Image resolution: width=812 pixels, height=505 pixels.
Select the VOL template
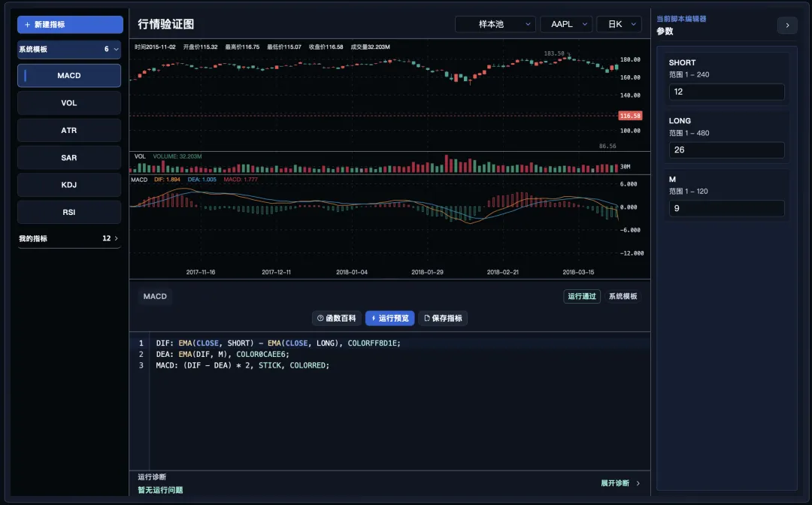tap(69, 103)
